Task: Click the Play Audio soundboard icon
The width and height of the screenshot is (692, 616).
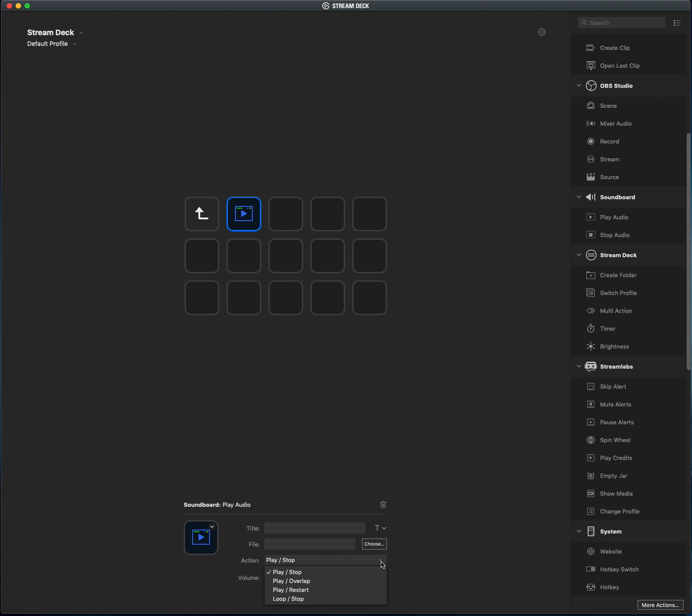Action: 591,217
